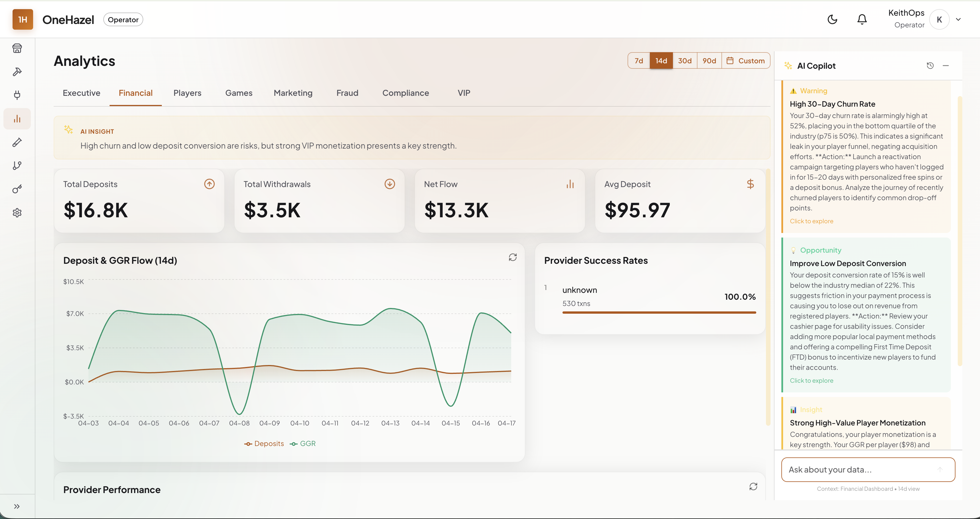Toggle dark mode moon icon
Screen dimensions: 980x519
pos(832,19)
